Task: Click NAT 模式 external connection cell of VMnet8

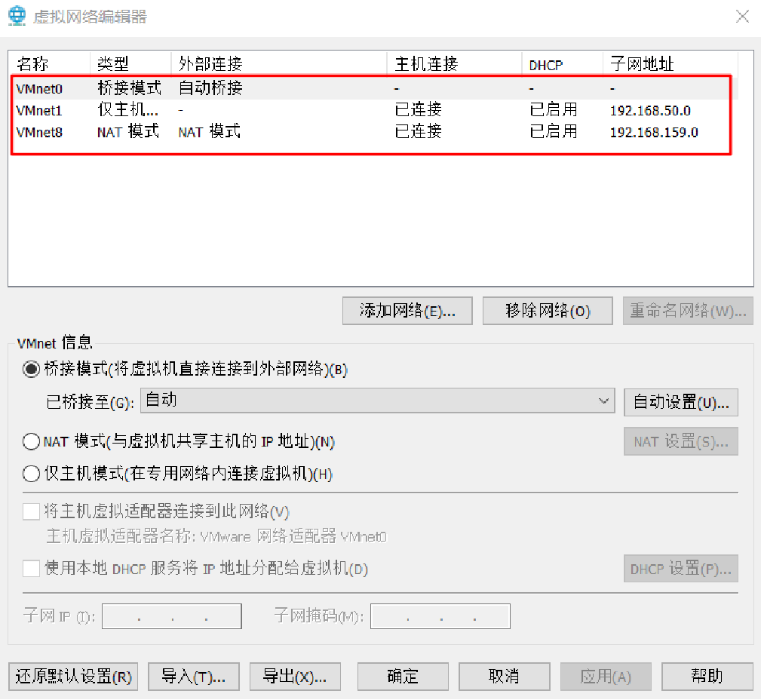Action: (x=209, y=131)
